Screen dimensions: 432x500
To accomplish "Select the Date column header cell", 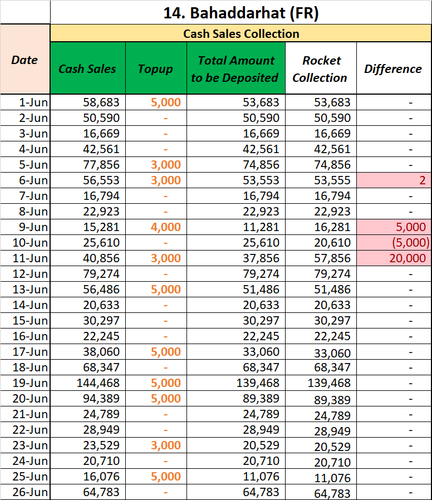I will 25,59.
